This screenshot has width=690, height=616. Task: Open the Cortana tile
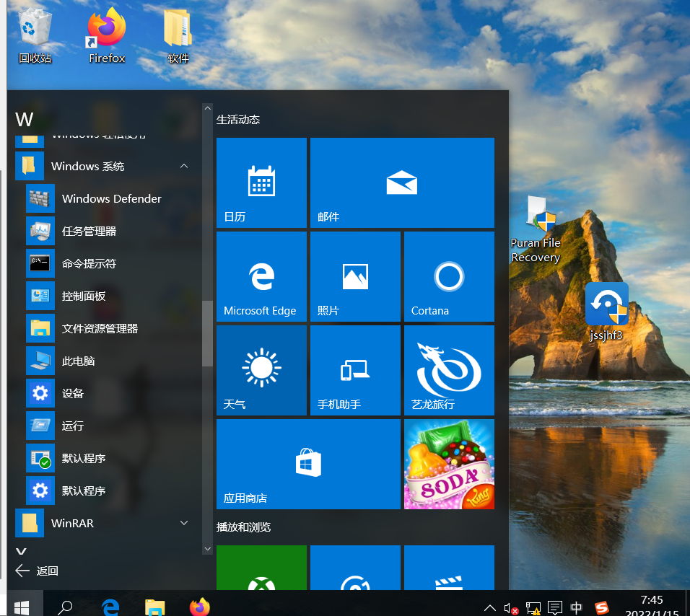coord(449,276)
